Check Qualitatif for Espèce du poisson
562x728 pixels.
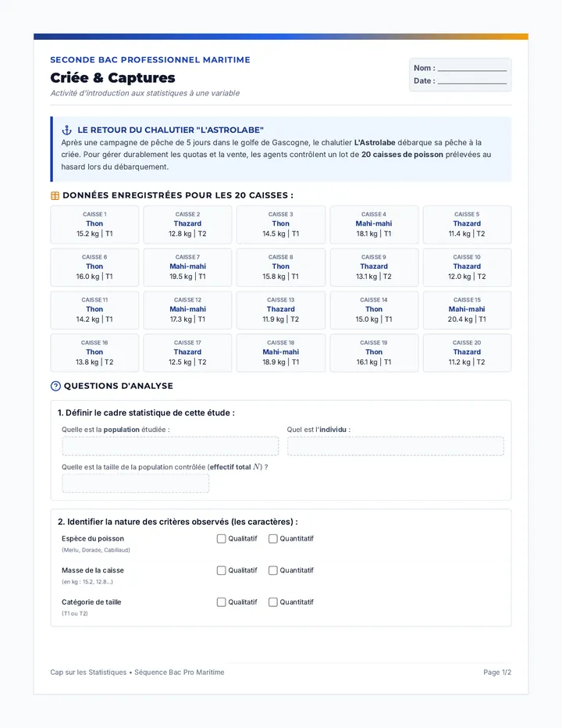point(222,538)
